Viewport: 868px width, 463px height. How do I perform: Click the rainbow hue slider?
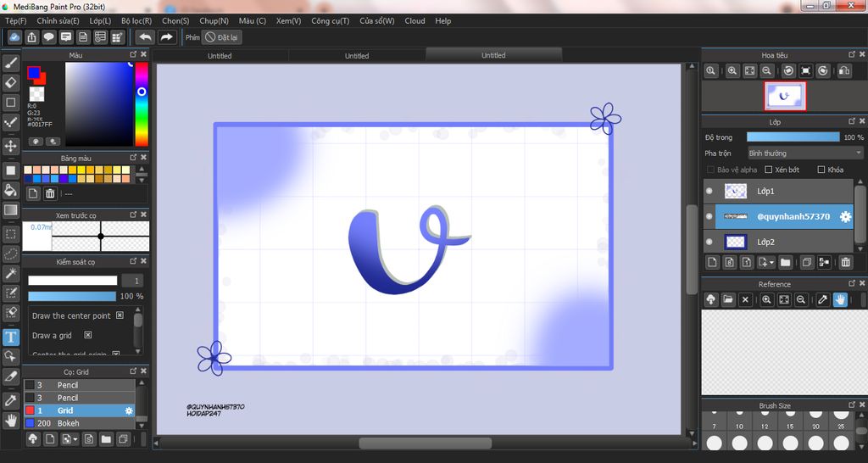[142, 103]
